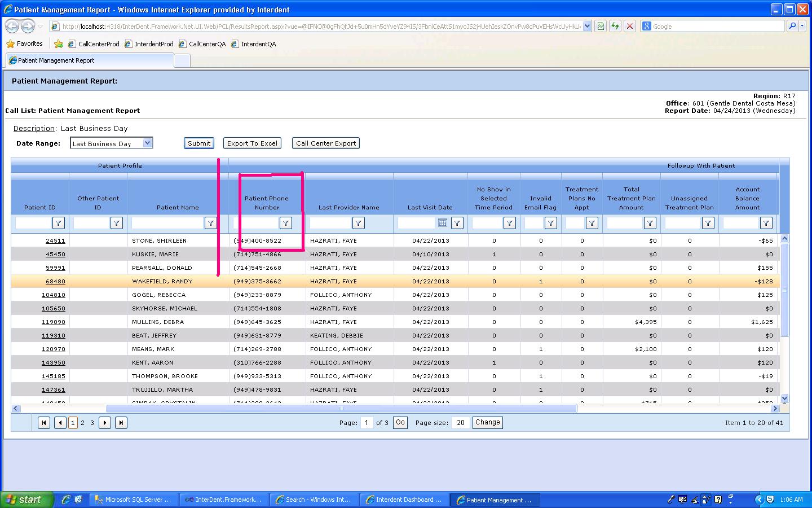Click the Patient ID column filter icon
Viewport: 812px width, 508px height.
click(x=59, y=224)
